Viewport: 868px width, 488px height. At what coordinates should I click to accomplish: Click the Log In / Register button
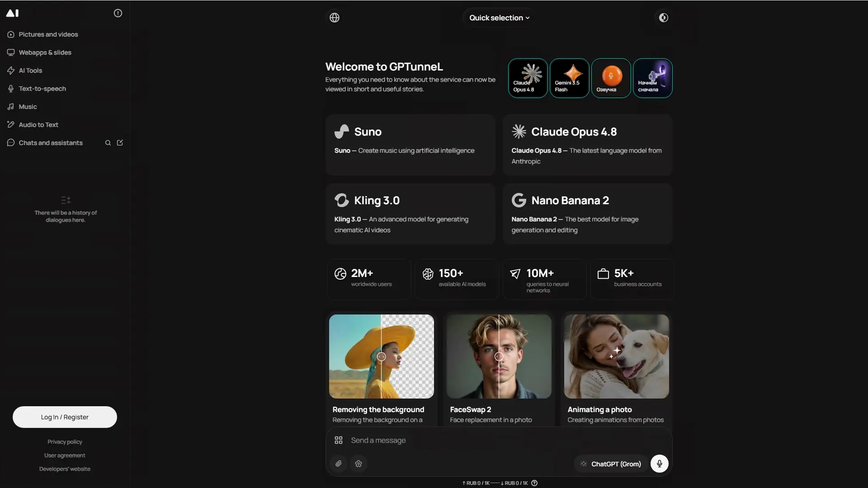tap(65, 417)
